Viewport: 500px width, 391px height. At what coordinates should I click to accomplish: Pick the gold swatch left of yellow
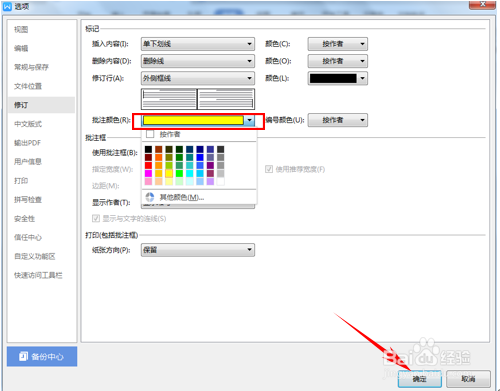(x=159, y=173)
